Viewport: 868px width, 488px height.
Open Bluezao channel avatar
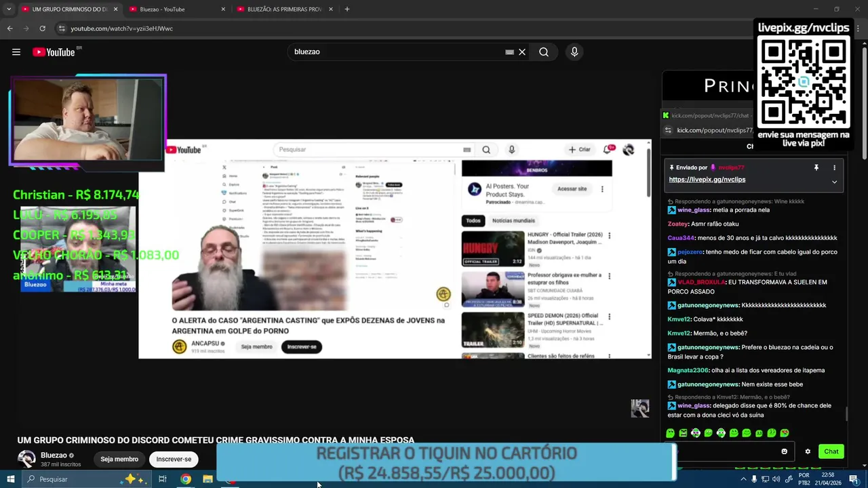(x=26, y=459)
